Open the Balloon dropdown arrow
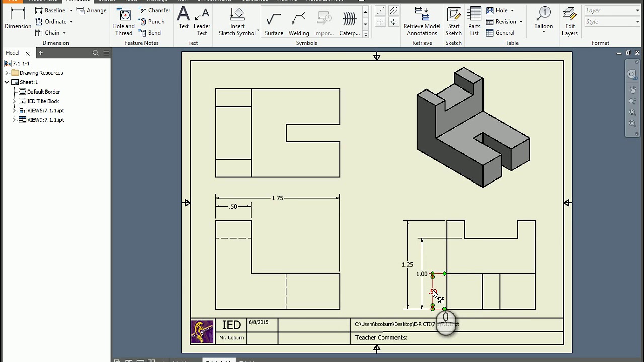The height and width of the screenshot is (362, 644). (x=543, y=33)
